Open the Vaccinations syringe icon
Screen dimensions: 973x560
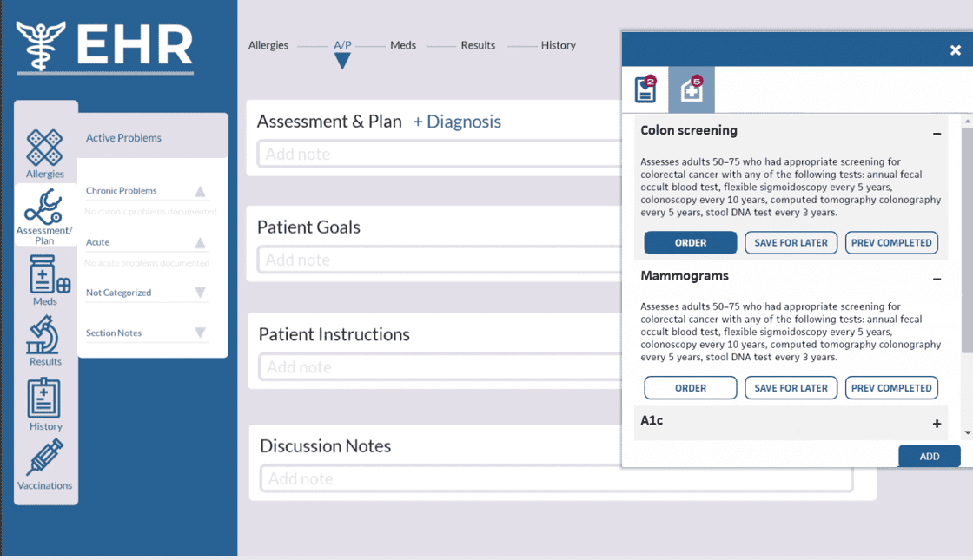[44, 457]
